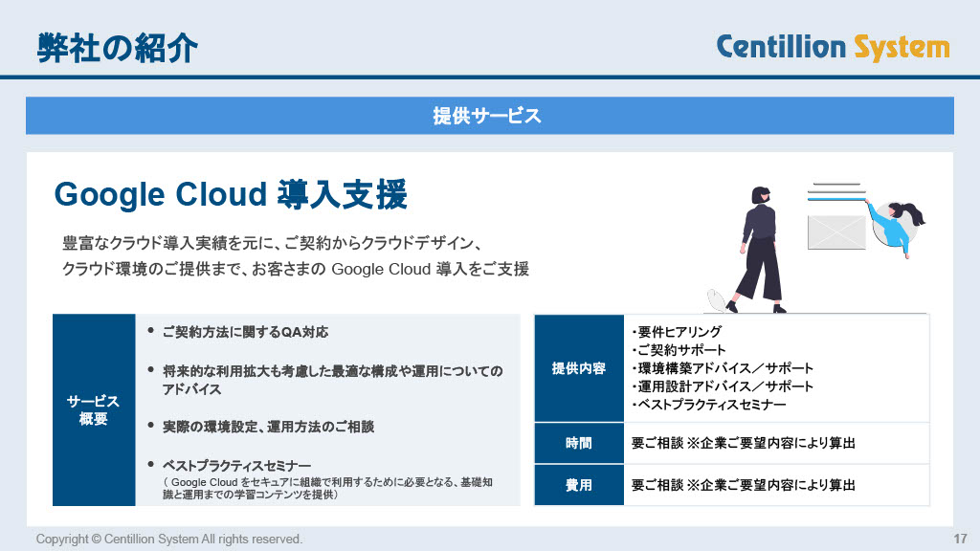Click the page number 17
Image resolution: width=980 pixels, height=551 pixels.
click(960, 540)
